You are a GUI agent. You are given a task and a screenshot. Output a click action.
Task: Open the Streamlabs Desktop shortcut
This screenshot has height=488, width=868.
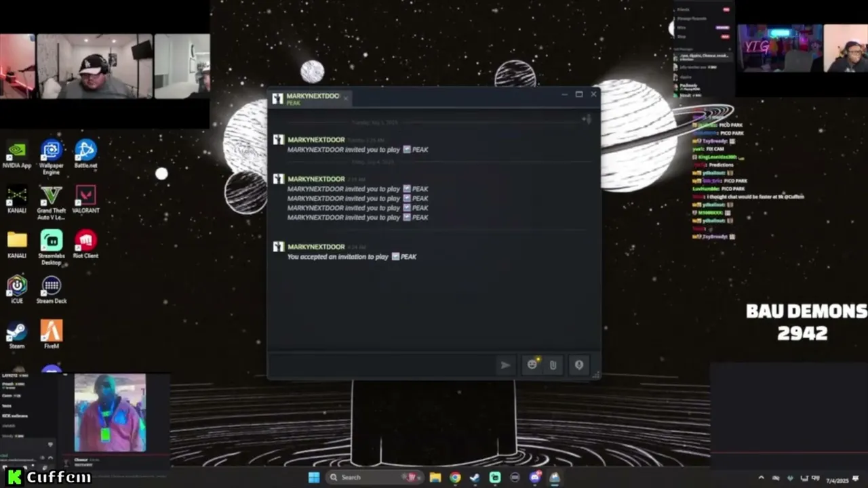click(x=52, y=247)
